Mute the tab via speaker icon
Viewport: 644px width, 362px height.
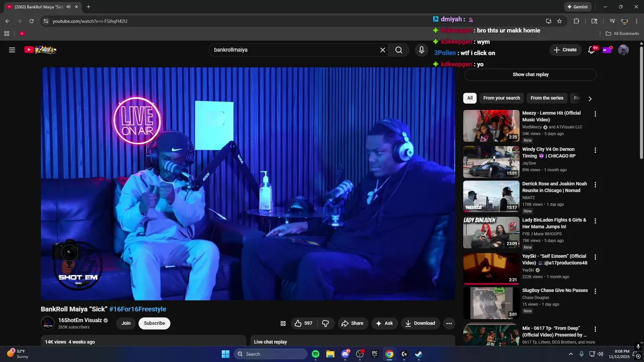tap(68, 7)
